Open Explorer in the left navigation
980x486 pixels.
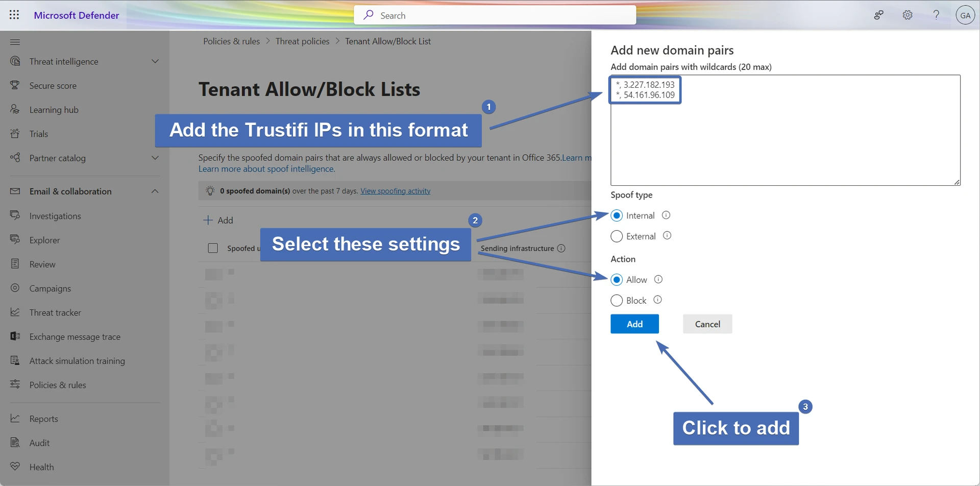pyautogui.click(x=44, y=240)
